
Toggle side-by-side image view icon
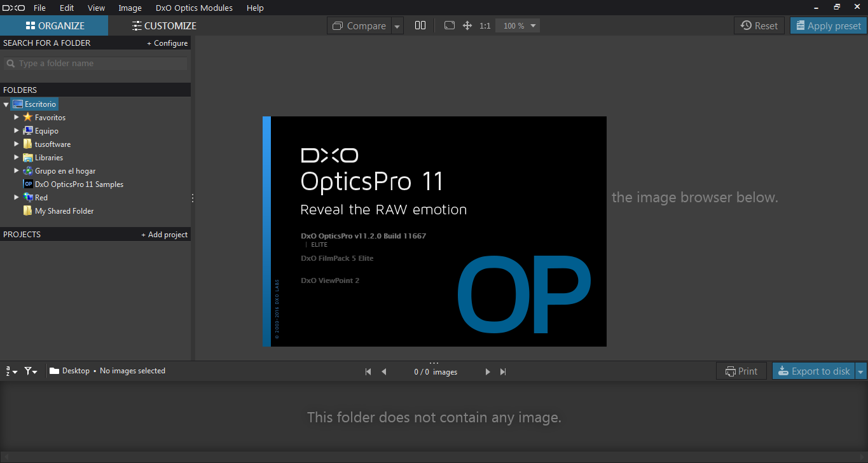click(420, 25)
